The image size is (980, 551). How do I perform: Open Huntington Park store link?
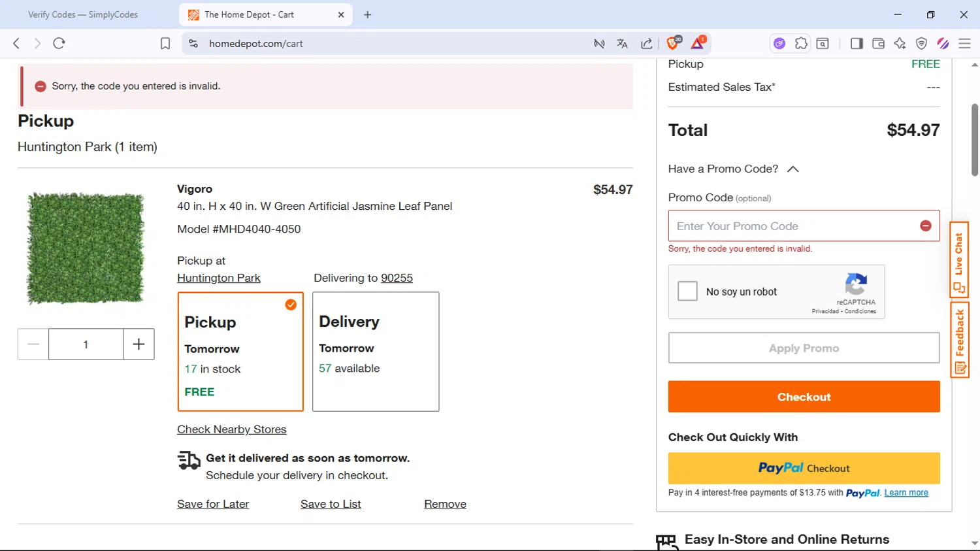coord(219,278)
